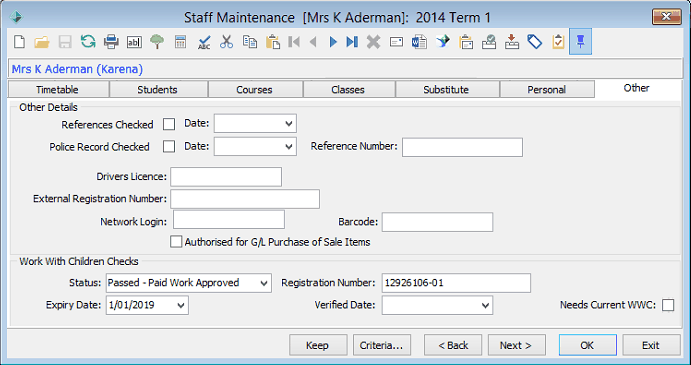Close the Staff Maintenance window
Viewport: 691px width, 365px height.
pos(666,17)
